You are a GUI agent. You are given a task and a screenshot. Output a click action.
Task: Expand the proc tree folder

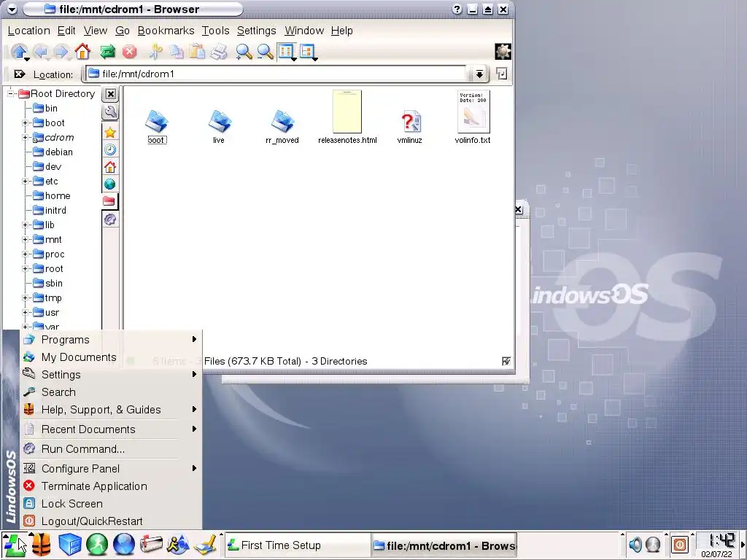tap(25, 254)
